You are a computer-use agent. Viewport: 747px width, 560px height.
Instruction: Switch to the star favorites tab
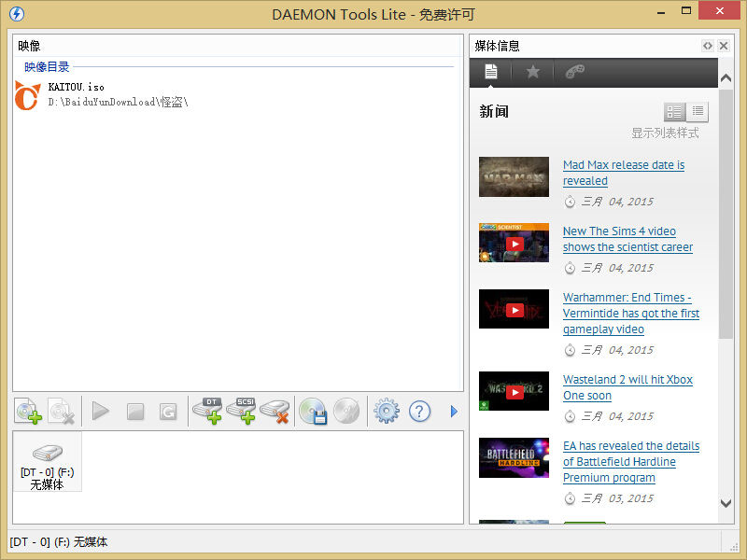tap(532, 72)
